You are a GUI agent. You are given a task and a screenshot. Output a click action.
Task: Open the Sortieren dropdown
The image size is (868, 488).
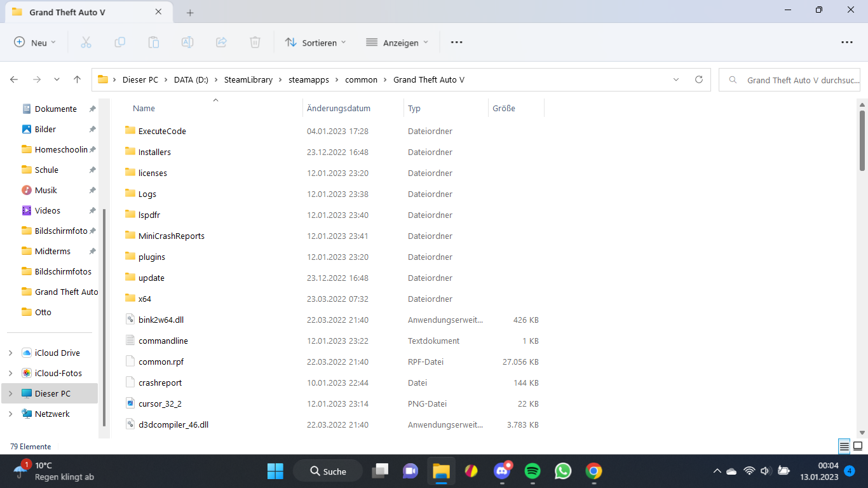pyautogui.click(x=316, y=43)
